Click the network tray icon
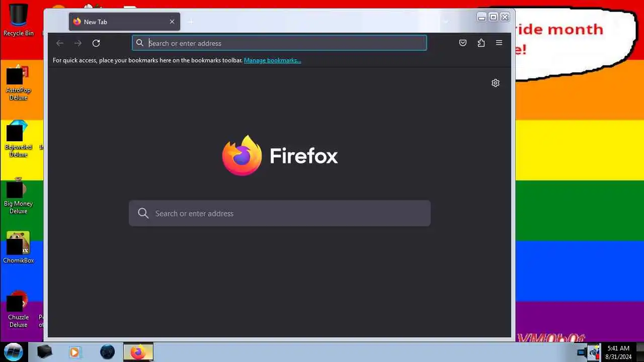 (582, 352)
